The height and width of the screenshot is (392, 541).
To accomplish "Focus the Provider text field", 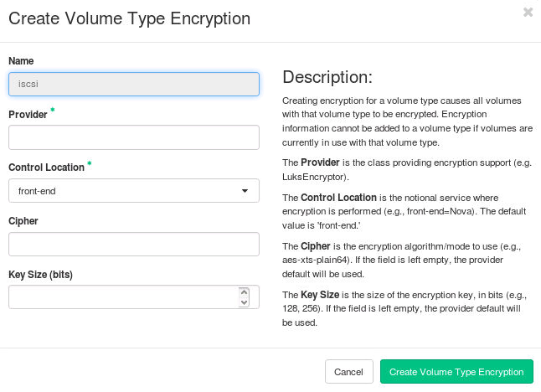I will click(133, 137).
